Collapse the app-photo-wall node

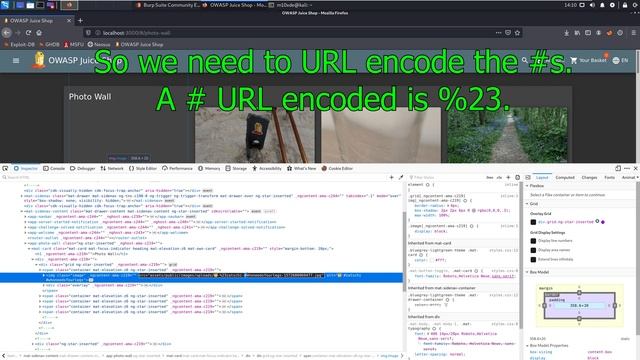point(26,243)
